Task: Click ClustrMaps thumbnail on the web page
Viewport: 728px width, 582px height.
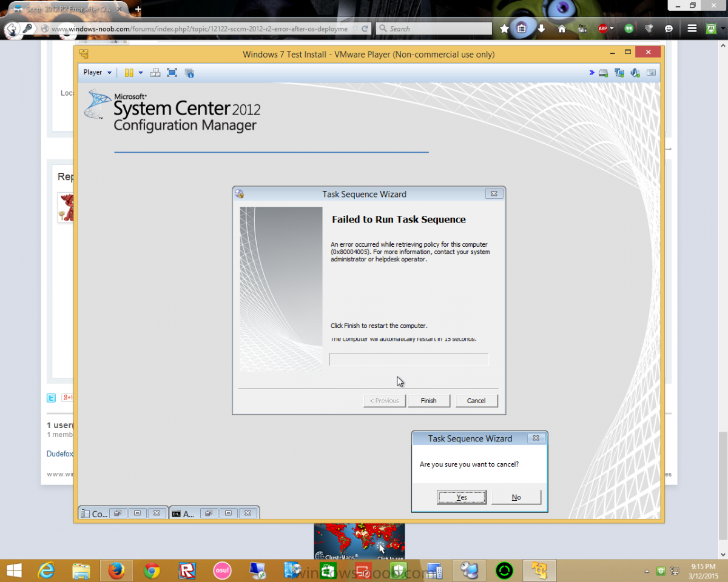Action: click(x=359, y=542)
